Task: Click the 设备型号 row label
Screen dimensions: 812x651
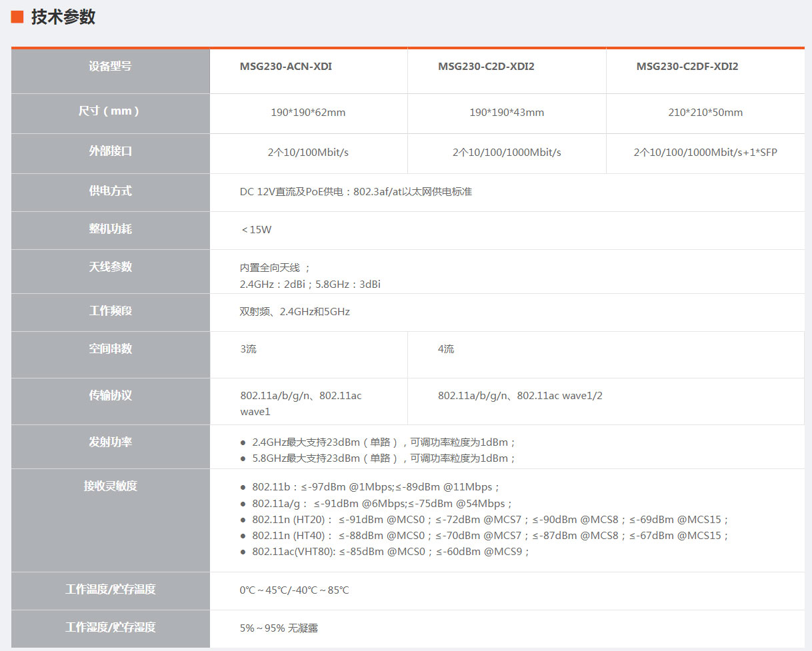Action: tap(111, 67)
